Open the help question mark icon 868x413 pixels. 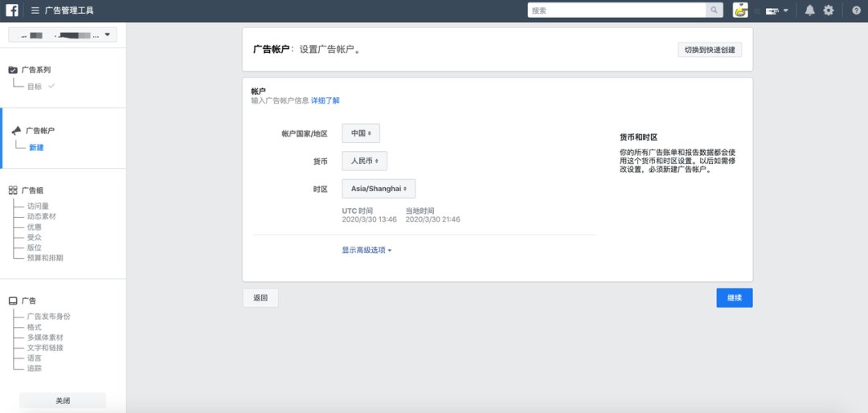(x=856, y=10)
